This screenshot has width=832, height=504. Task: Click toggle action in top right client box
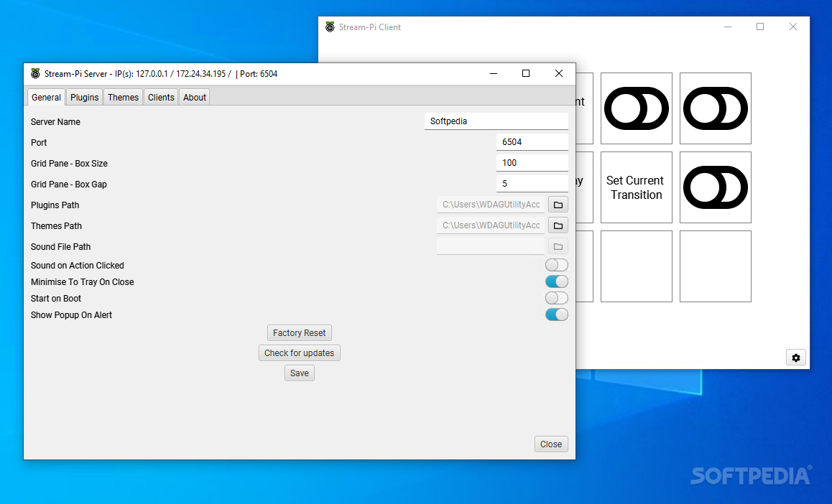716,108
